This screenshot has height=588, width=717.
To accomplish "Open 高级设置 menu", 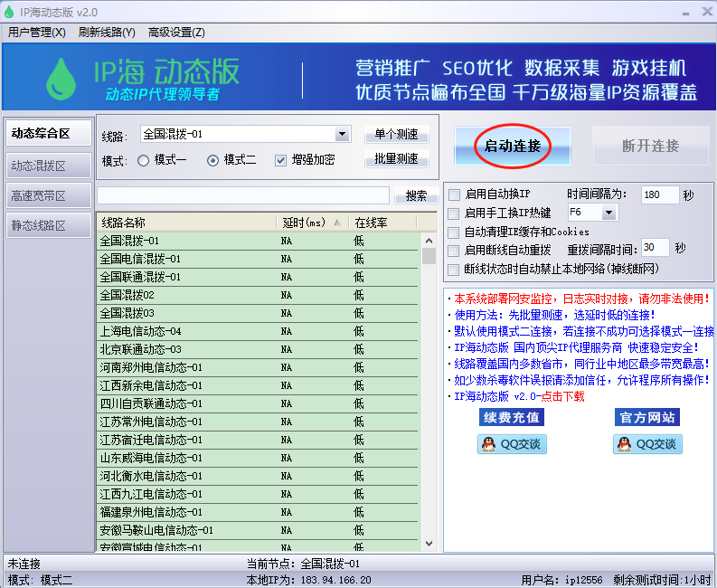I will click(x=176, y=33).
